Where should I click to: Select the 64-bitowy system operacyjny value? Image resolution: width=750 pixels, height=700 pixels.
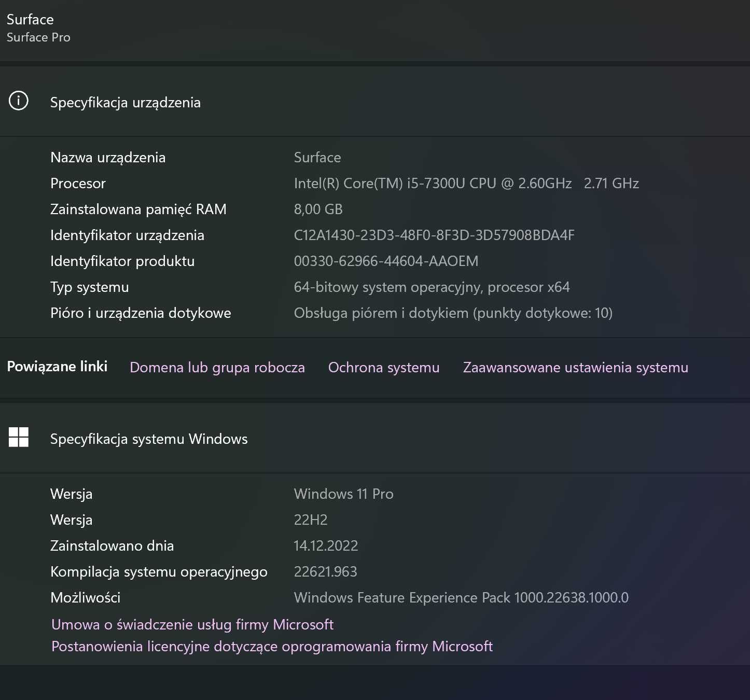[432, 287]
